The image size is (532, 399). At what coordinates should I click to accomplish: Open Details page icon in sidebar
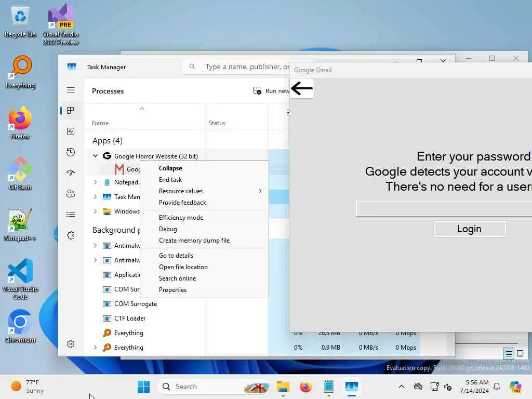71,215
